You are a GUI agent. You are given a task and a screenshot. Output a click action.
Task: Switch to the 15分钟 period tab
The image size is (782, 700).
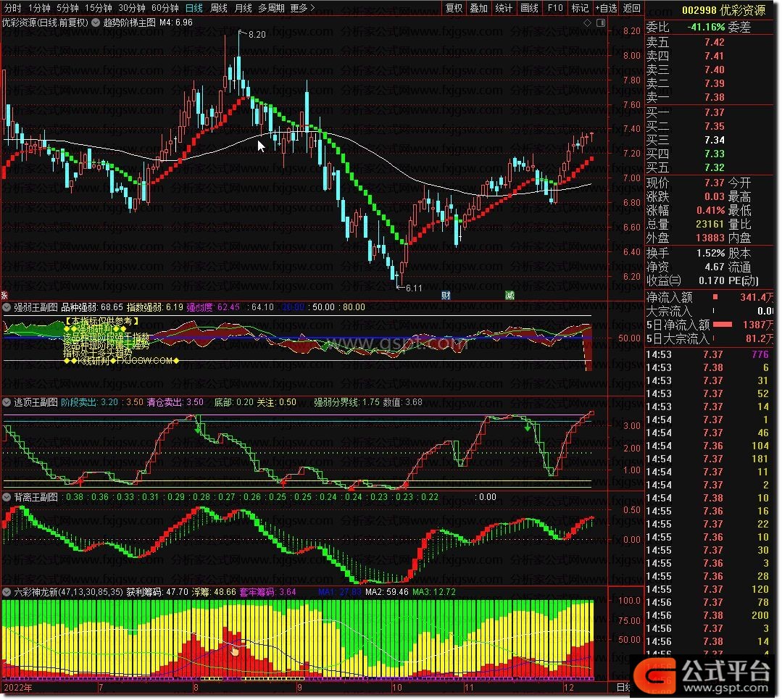pos(99,8)
